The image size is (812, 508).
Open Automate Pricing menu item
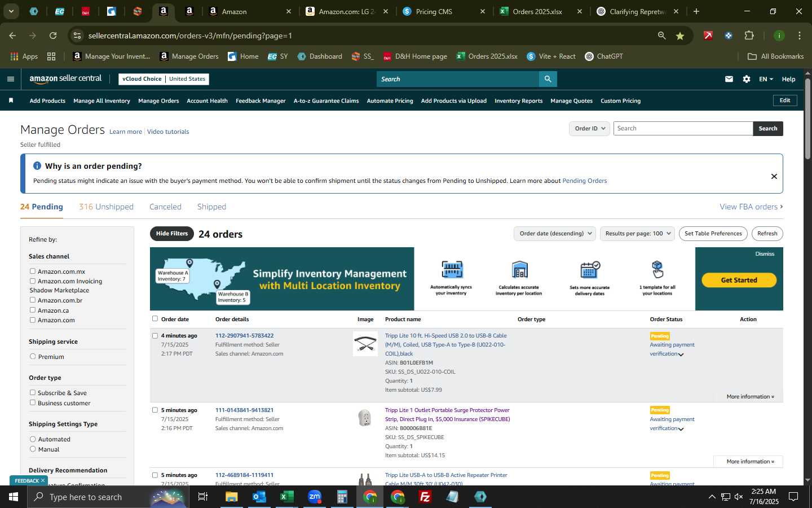[390, 101]
